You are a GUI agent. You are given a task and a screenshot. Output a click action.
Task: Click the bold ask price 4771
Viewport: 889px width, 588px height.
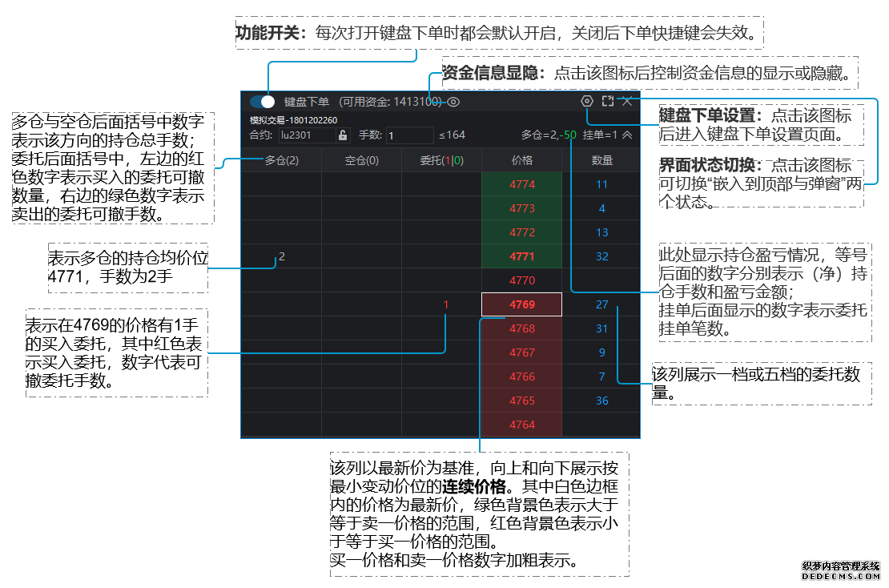coord(521,256)
